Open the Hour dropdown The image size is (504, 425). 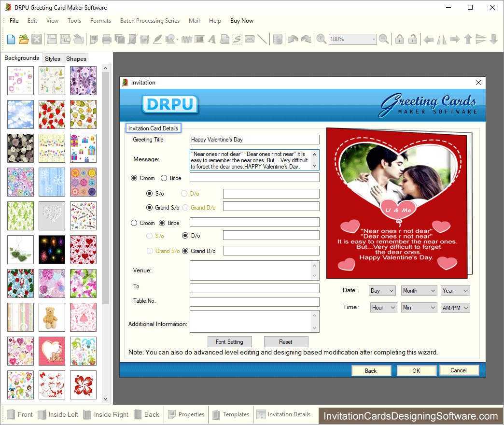click(384, 308)
